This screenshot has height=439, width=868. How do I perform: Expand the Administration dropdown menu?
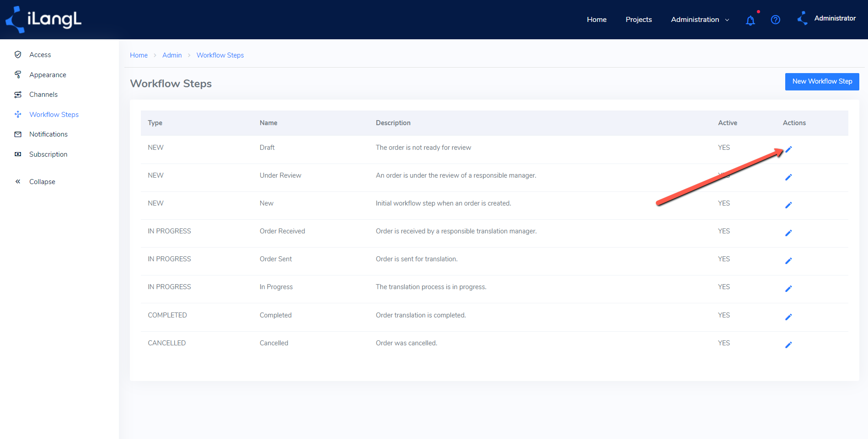tap(700, 20)
